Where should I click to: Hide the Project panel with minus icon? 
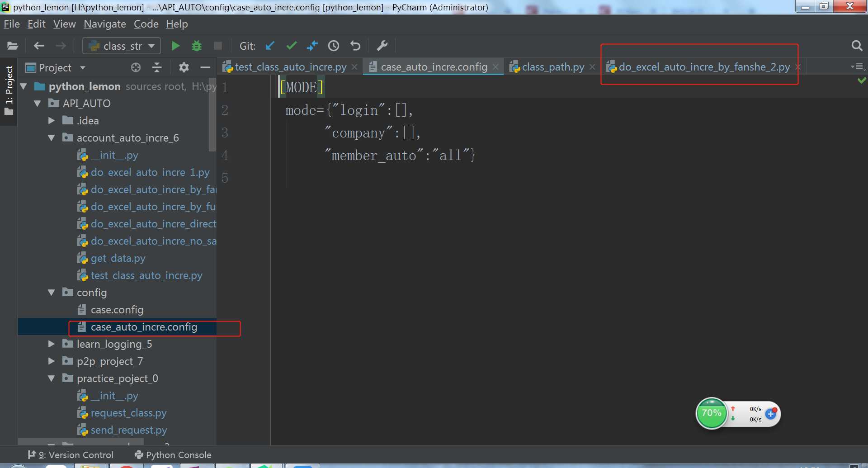coord(205,67)
